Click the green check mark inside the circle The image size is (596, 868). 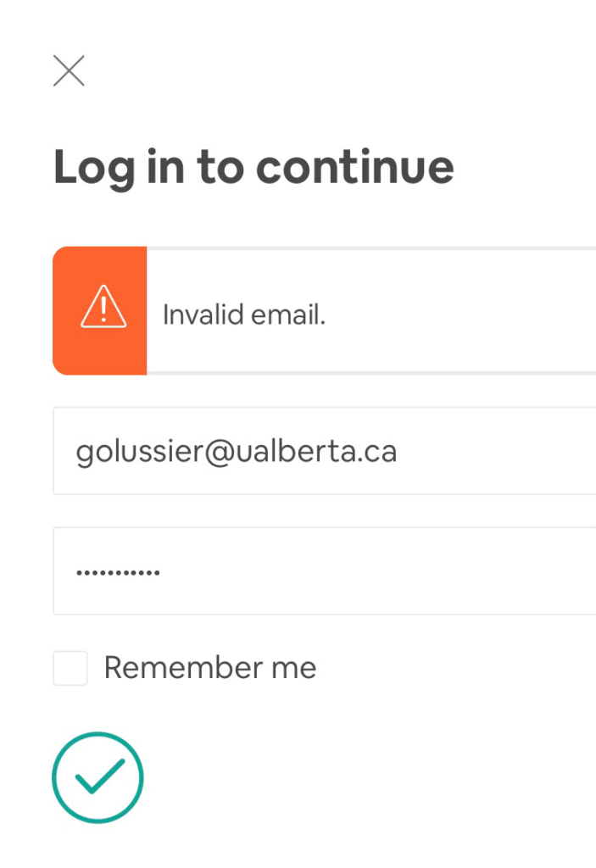click(100, 776)
